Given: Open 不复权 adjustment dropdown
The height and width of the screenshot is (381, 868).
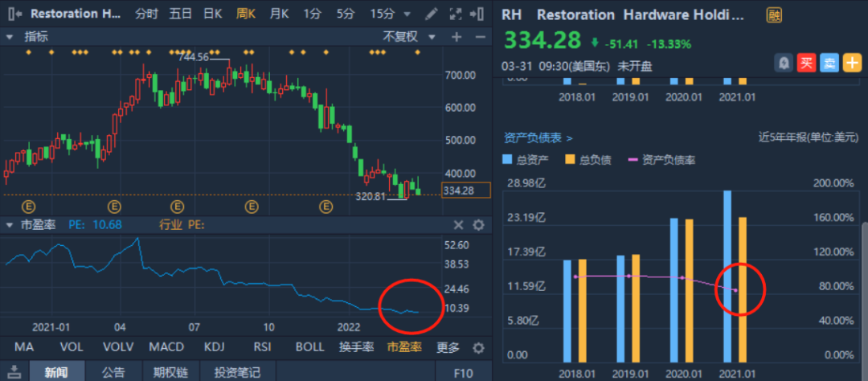Looking at the screenshot, I should pyautogui.click(x=410, y=37).
